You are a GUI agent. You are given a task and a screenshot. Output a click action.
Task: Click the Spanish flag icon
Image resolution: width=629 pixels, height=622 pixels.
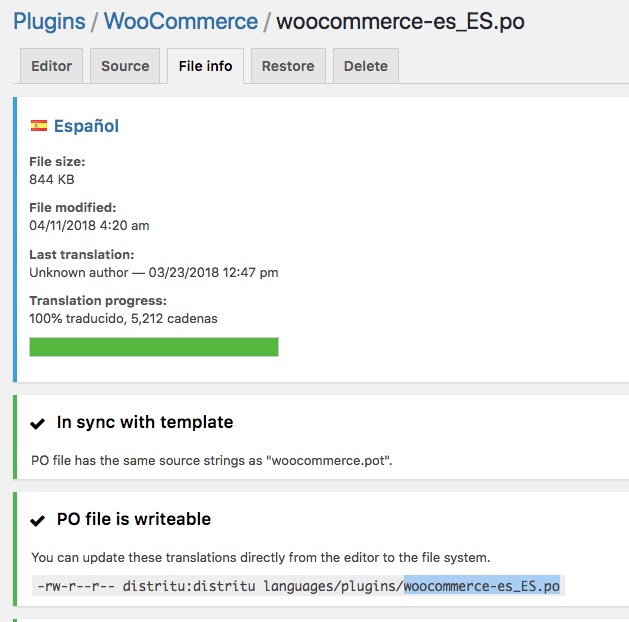tap(39, 126)
